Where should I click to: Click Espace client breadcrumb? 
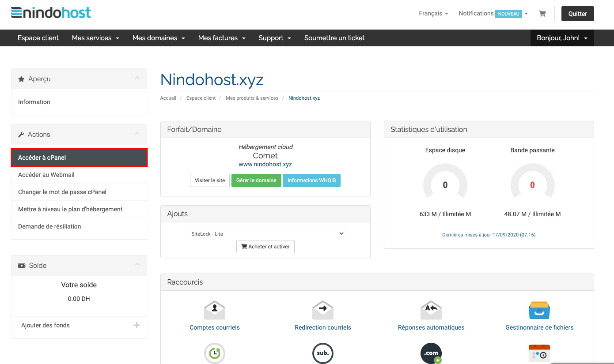click(x=201, y=98)
